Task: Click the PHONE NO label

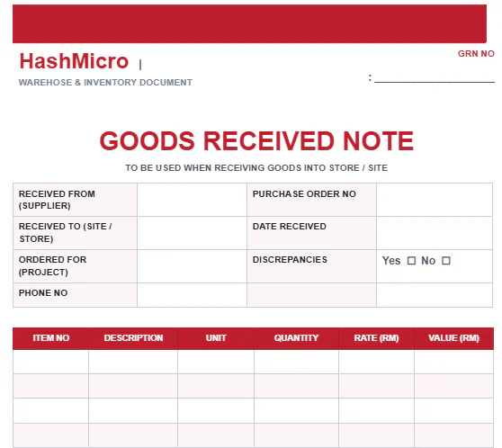Action: [43, 292]
